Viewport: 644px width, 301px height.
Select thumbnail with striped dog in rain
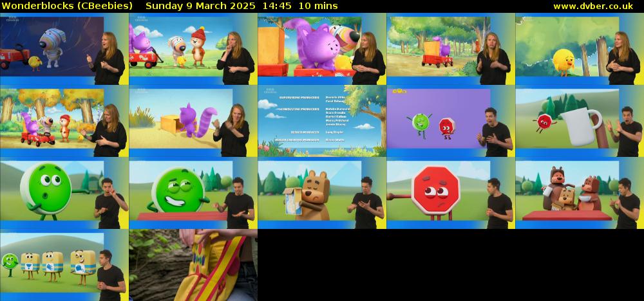pyautogui.click(x=64, y=49)
